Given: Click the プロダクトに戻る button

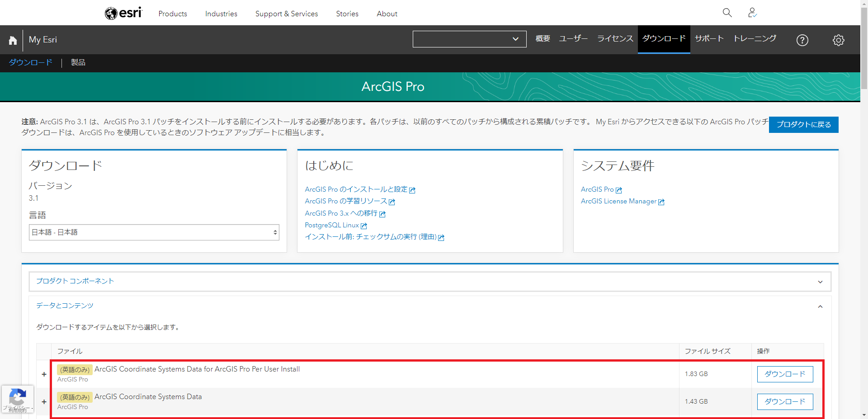Looking at the screenshot, I should 804,125.
